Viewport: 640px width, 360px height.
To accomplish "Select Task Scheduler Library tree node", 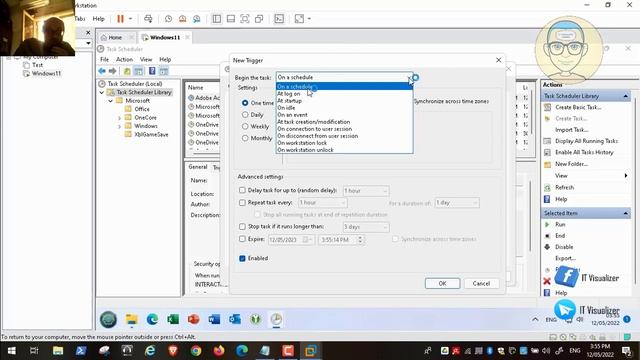I will (144, 92).
